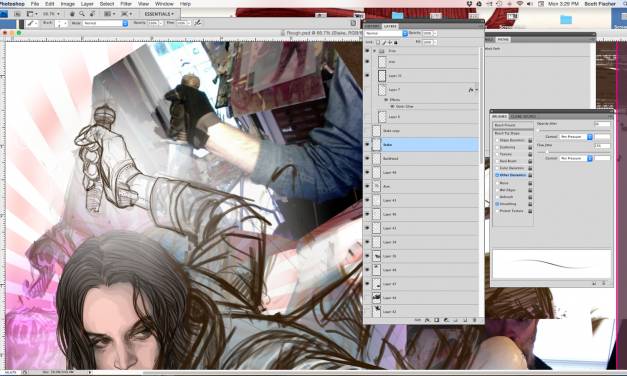The width and height of the screenshot is (627, 376).
Task: Enable the Airbrush icon in options bar
Action: coord(198,23)
